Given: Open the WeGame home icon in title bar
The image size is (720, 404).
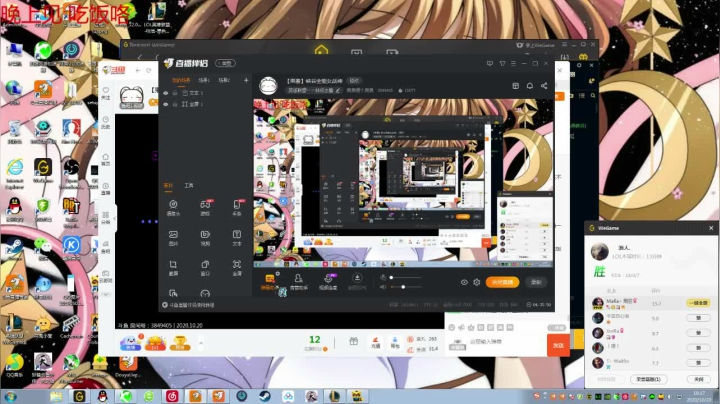Looking at the screenshot, I should [x=321, y=50].
